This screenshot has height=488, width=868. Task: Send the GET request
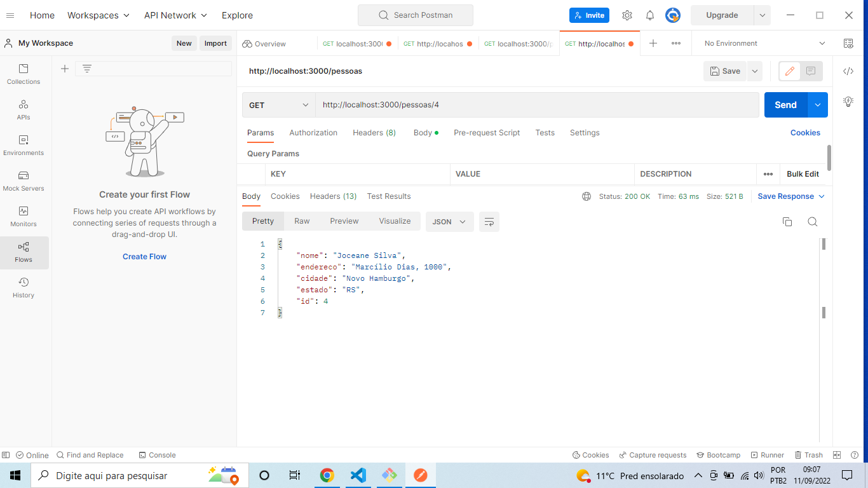(785, 105)
